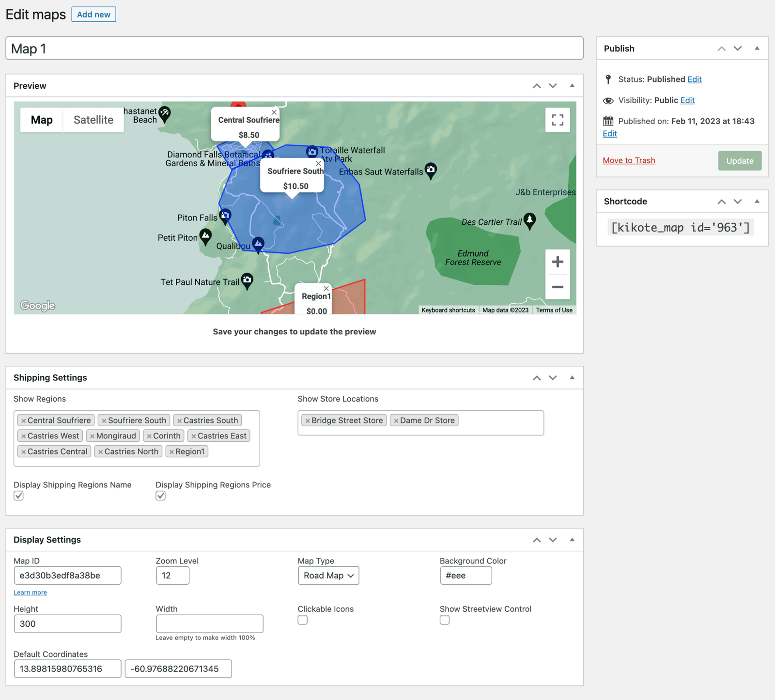Click the Des Cartier Trail map marker
Image resolution: width=775 pixels, height=700 pixels.
tap(530, 220)
